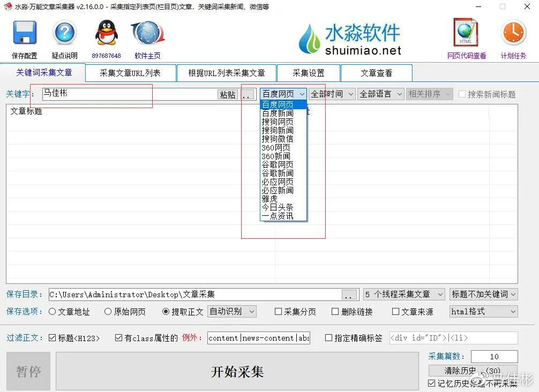This screenshot has width=539, height=392.
Task: Select 搜狗网页 in the dropdown list
Action: [x=283, y=122]
